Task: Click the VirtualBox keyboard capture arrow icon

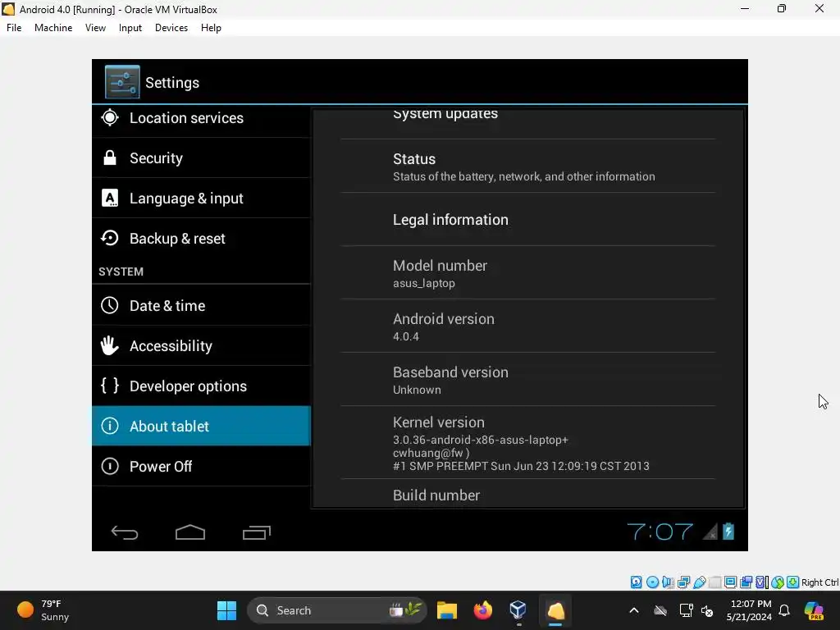Action: click(x=793, y=582)
